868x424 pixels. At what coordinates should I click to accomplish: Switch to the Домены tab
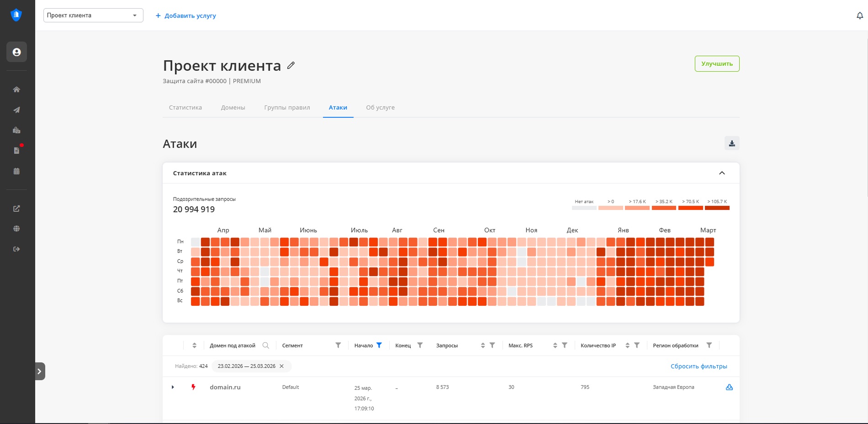click(x=233, y=108)
